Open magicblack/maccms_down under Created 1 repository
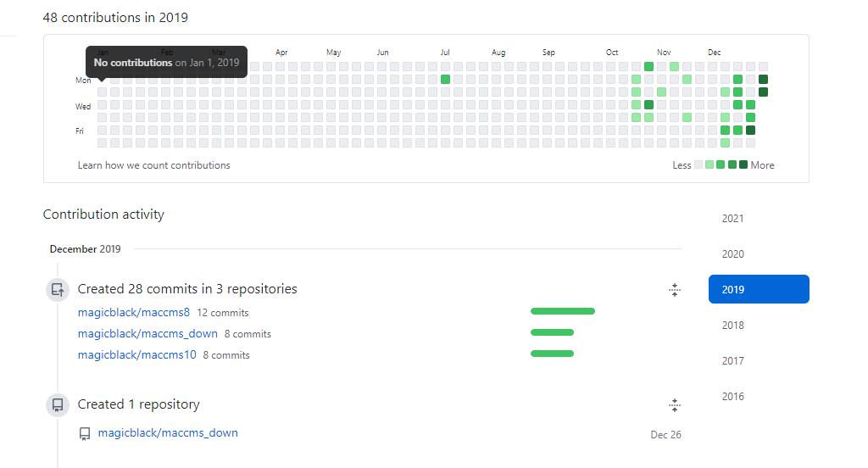 pyautogui.click(x=168, y=432)
